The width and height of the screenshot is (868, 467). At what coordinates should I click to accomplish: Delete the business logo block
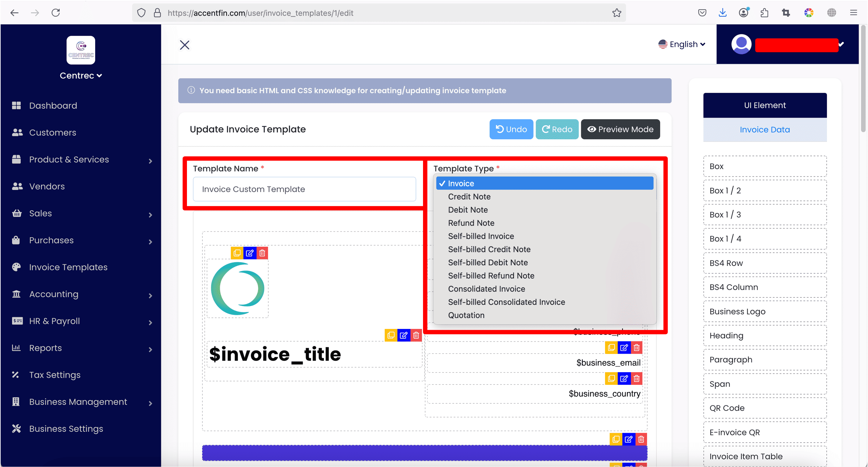coord(262,253)
